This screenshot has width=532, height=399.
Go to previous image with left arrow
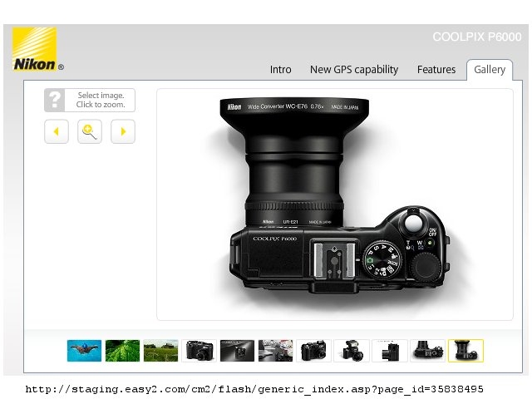(57, 131)
